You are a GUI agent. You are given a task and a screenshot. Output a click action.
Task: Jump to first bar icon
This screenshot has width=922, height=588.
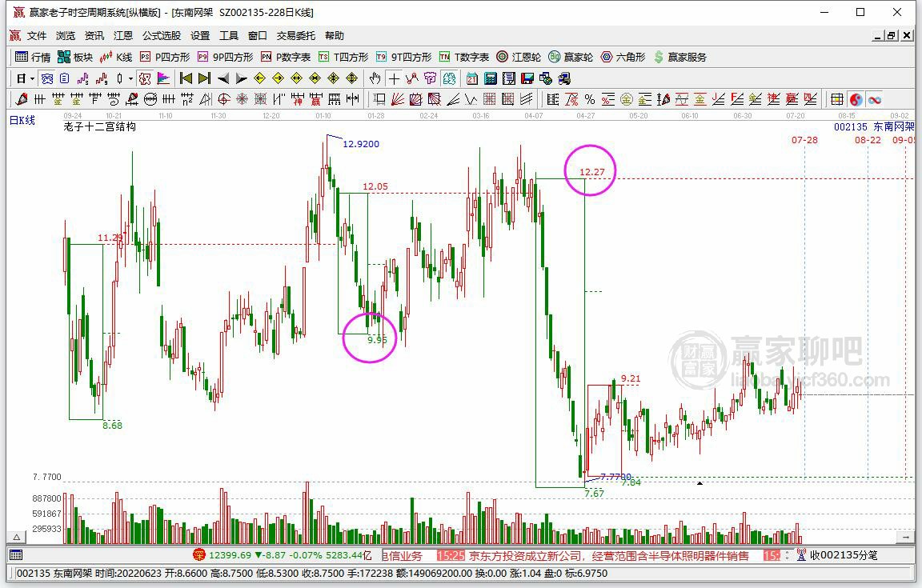[186, 78]
